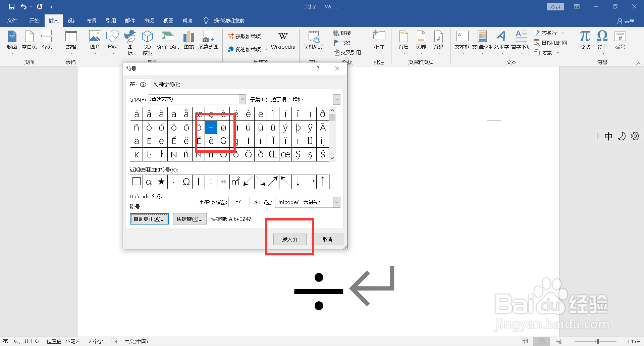Viewport: 644px width, 346px height.
Task: Select the star symbol in recent symbols
Action: tap(161, 182)
